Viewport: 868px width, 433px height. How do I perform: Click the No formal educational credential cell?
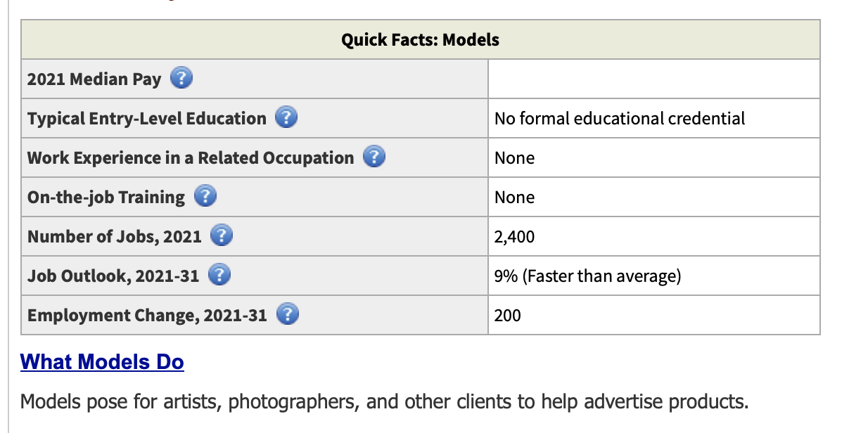point(654,118)
